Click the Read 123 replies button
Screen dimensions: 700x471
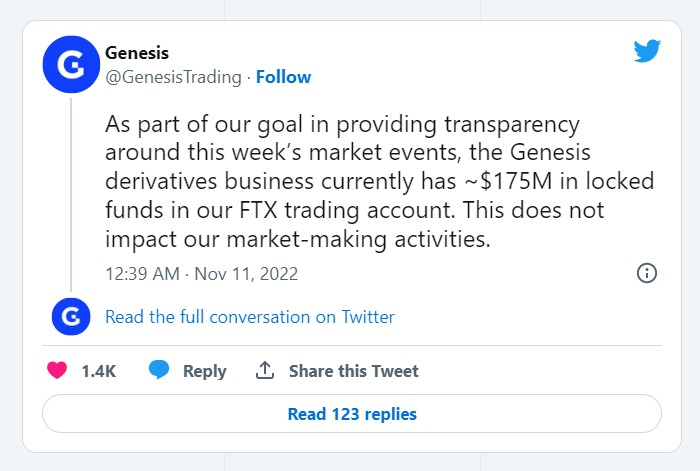[351, 413]
